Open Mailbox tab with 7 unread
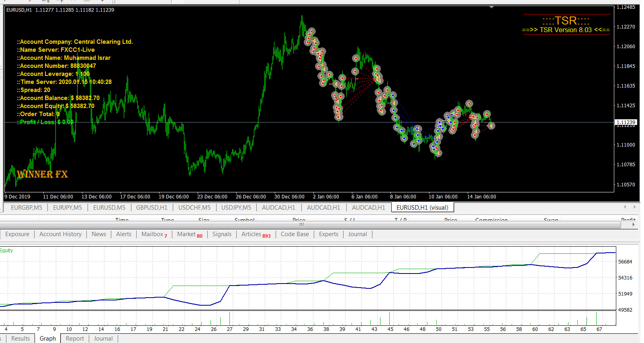644x343 pixels. (154, 234)
